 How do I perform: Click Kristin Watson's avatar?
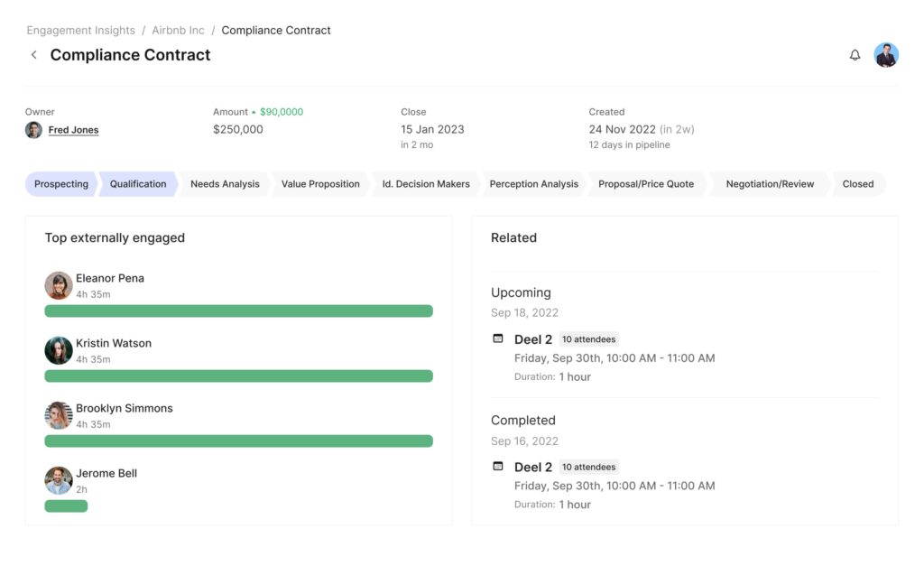[x=59, y=350]
